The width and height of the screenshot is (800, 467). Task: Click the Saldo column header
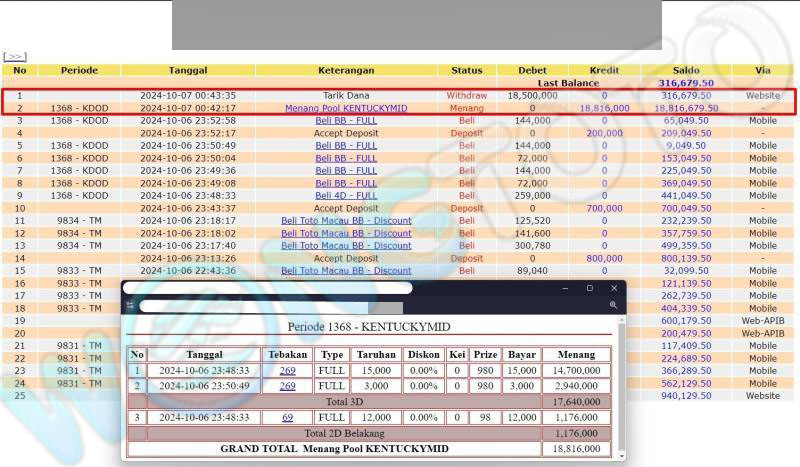coord(686,70)
